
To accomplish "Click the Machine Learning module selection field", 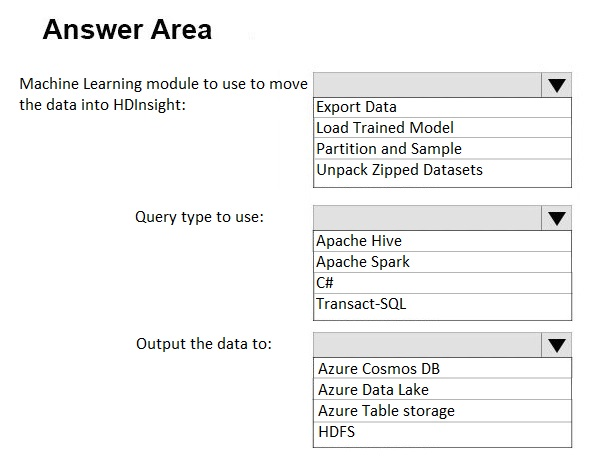I will click(427, 85).
